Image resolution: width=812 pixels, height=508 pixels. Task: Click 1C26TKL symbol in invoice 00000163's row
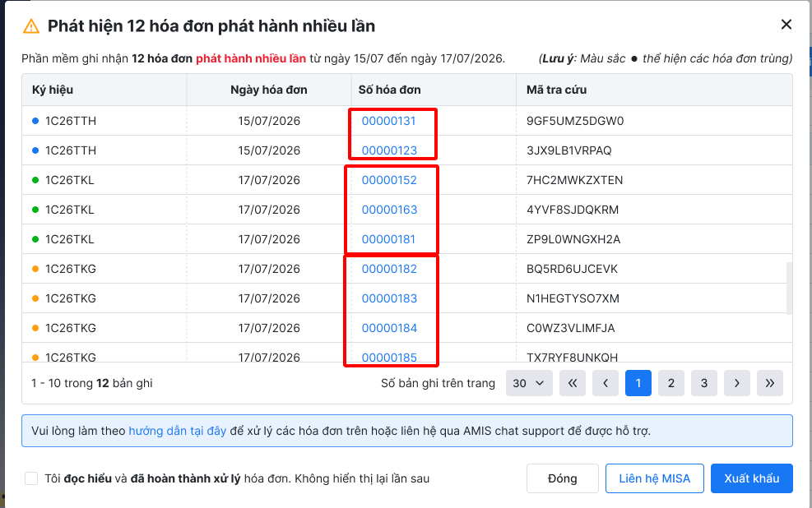pos(69,210)
